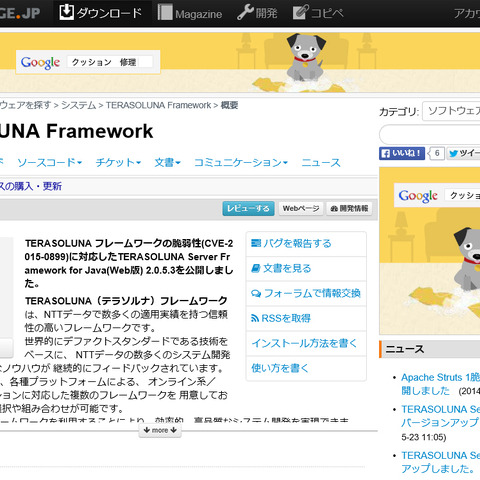Open the 開発 menu label
The height and width of the screenshot is (480, 480).
point(267,13)
